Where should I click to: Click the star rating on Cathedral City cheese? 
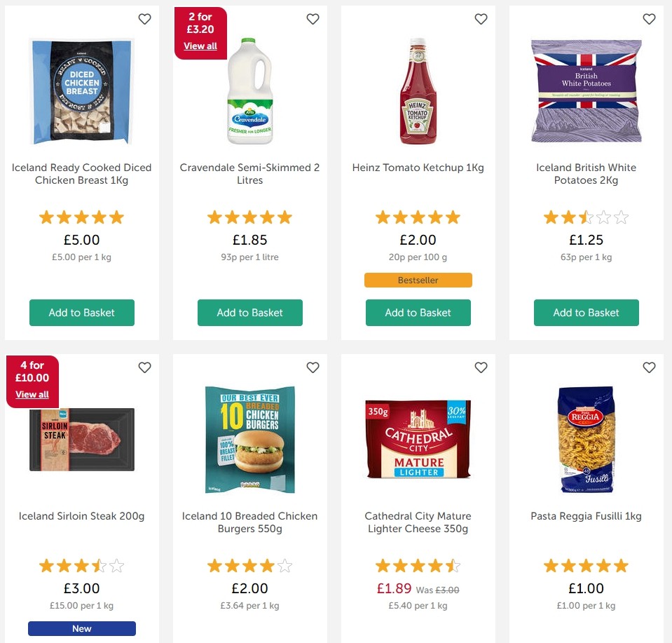418,565
